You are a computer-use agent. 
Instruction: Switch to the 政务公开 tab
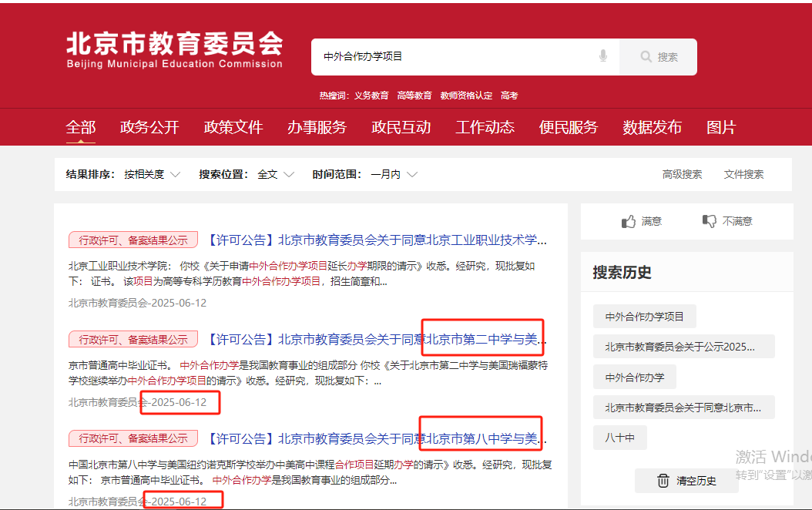149,127
